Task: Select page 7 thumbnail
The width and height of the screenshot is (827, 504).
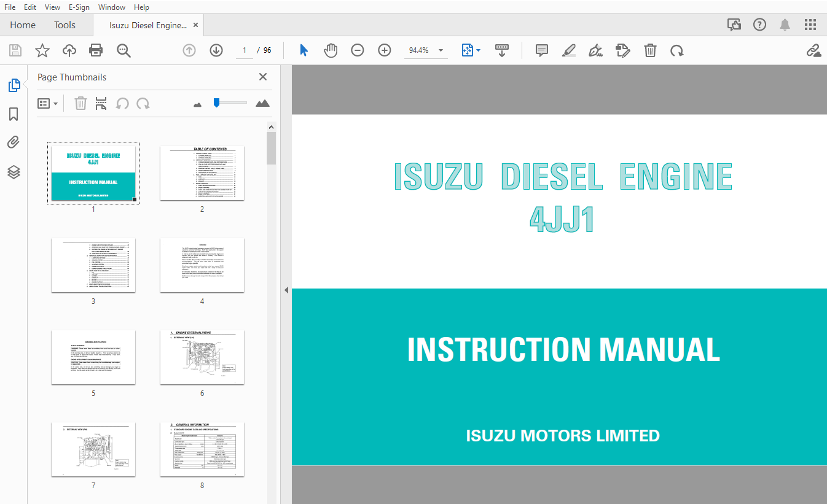Action: pos(93,449)
